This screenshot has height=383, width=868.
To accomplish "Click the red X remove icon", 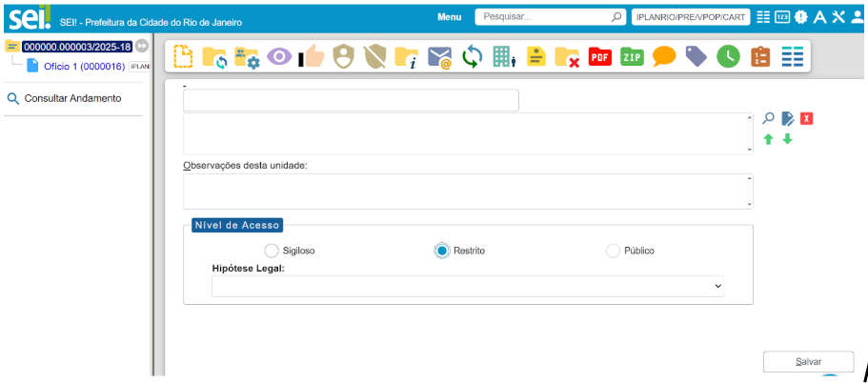I will (x=806, y=119).
